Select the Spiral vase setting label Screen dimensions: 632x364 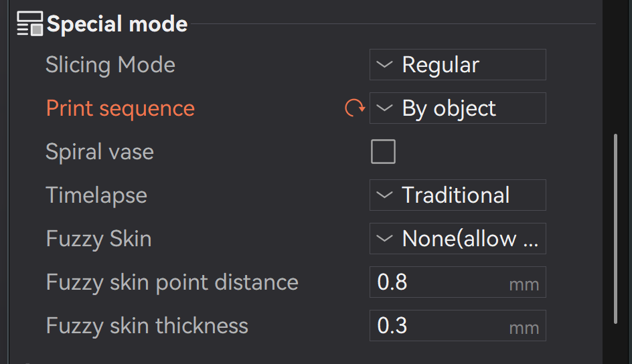(100, 152)
